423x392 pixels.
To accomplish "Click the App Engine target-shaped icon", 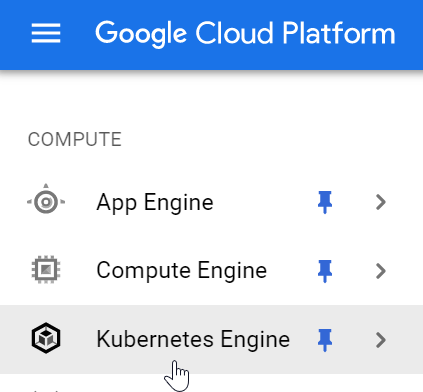I will 46,202.
